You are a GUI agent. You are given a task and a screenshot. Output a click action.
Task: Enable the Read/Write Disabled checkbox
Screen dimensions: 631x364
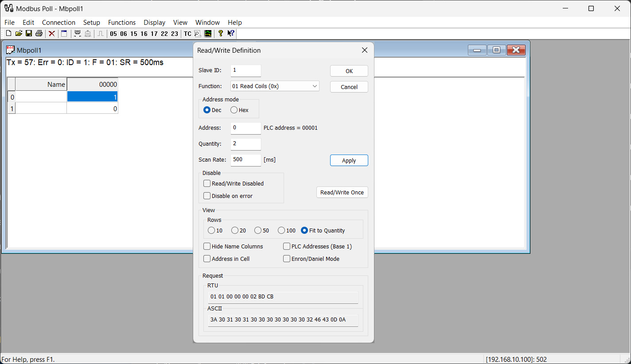click(x=207, y=183)
